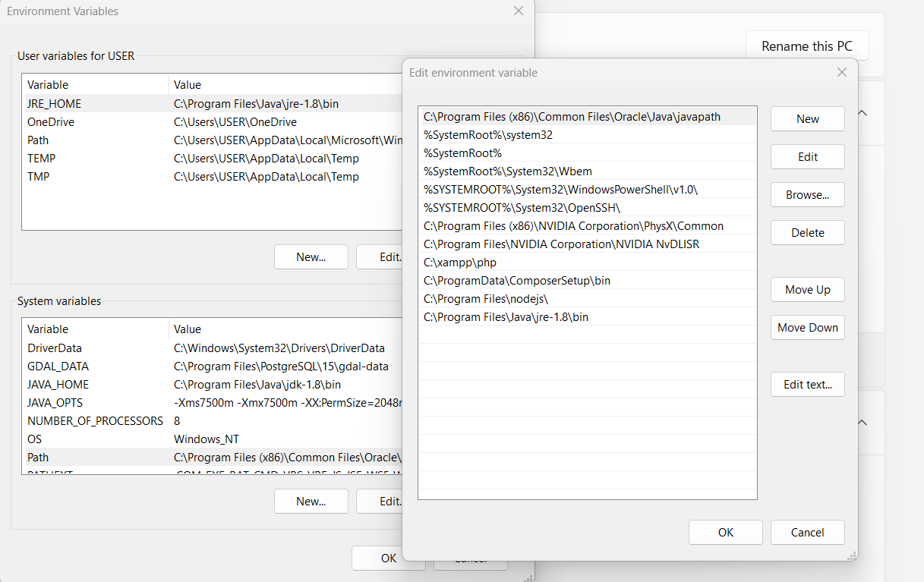The width and height of the screenshot is (924, 582).
Task: Cancel the Edit environment variable dialog
Action: (x=807, y=533)
